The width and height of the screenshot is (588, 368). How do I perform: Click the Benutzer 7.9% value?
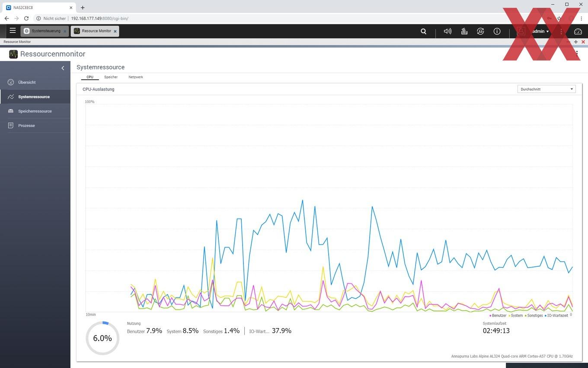144,331
